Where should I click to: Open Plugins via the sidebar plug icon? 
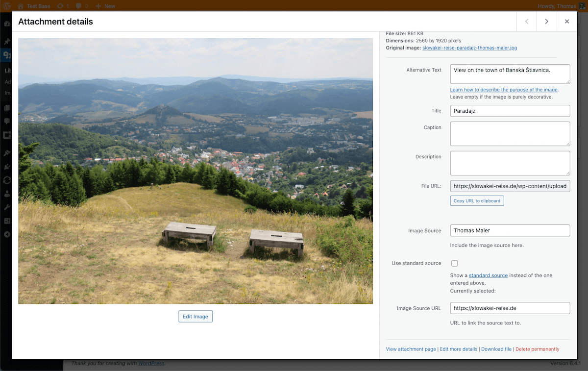pyautogui.click(x=6, y=167)
